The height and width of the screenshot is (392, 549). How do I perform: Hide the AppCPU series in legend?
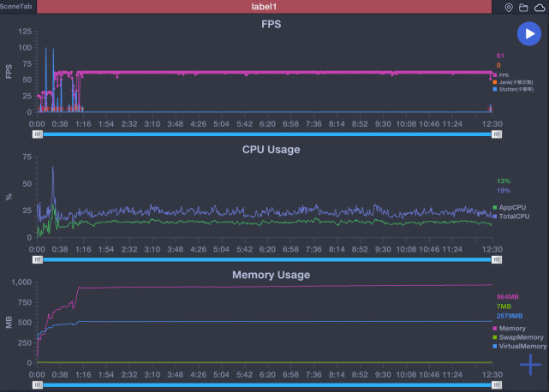tap(509, 207)
